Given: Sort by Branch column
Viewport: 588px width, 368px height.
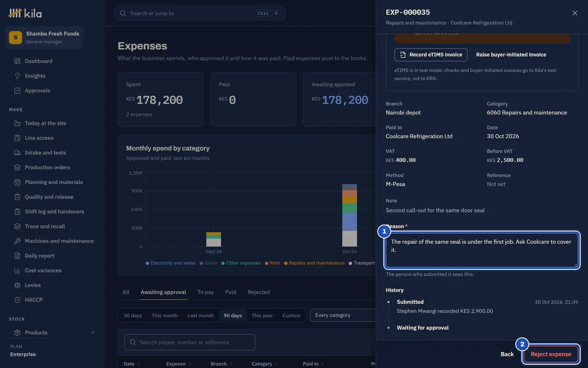Looking at the screenshot, I should tap(222, 364).
